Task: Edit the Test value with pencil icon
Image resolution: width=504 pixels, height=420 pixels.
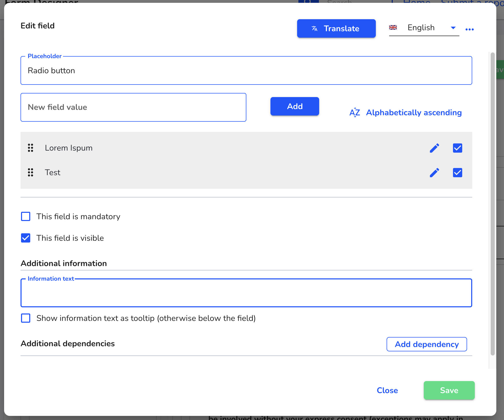Action: (435, 172)
